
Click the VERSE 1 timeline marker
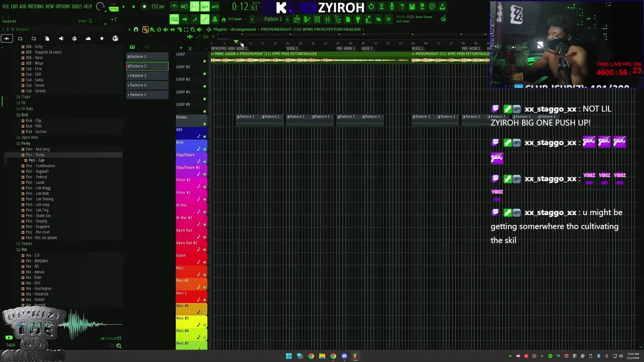[x=292, y=48]
